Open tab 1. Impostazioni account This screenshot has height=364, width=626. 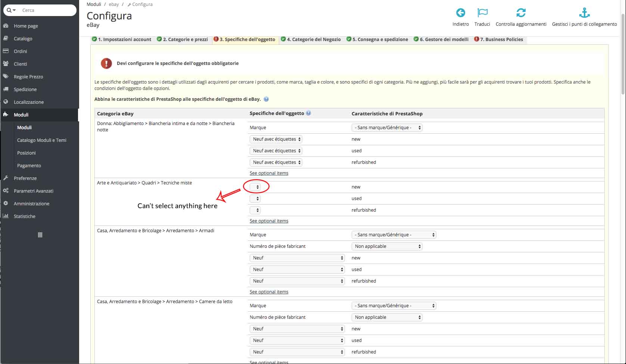(x=122, y=40)
